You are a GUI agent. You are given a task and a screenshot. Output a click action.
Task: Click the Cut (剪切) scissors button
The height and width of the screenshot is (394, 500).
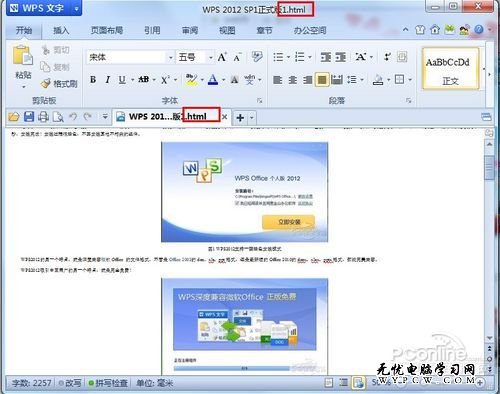coord(56,50)
